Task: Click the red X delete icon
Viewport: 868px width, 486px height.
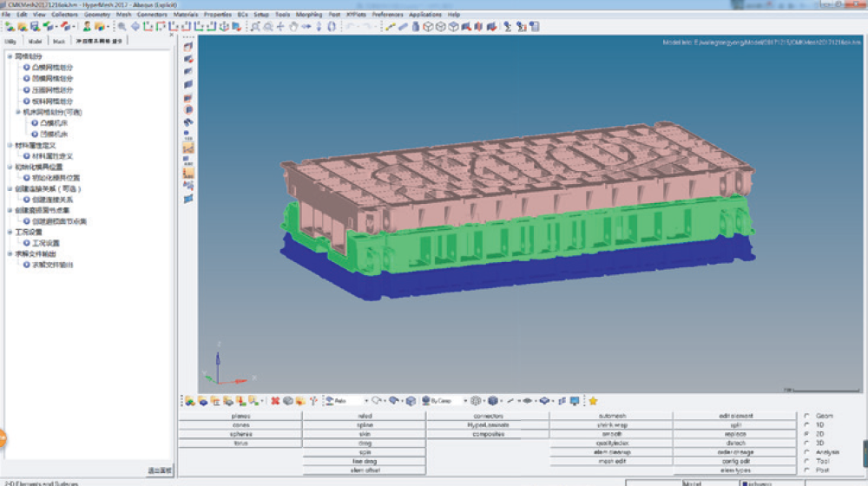Action: 275,401
